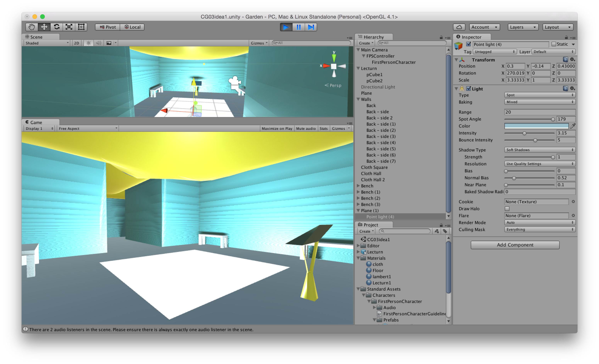Click the Pause playback button

click(299, 27)
